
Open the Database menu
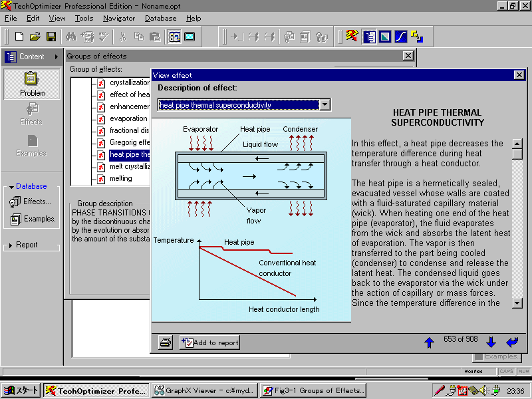[x=160, y=19]
